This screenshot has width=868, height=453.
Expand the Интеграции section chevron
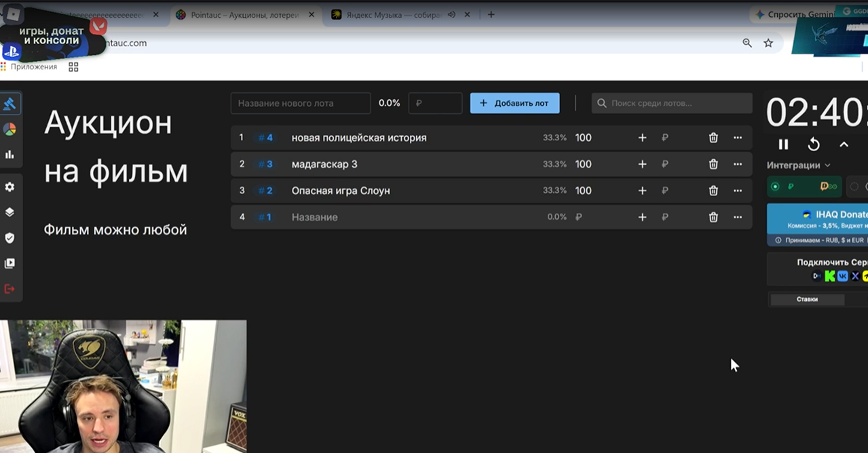click(x=827, y=165)
